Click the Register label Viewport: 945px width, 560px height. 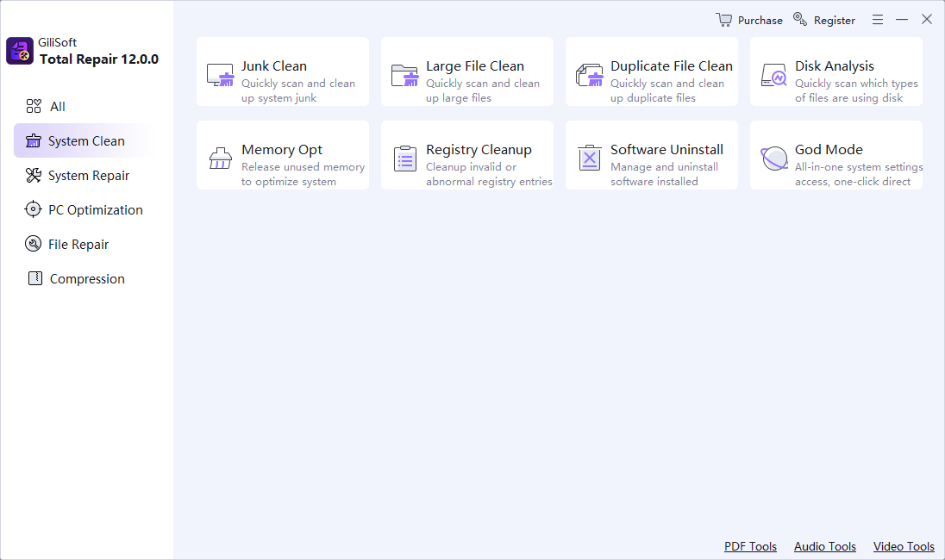pos(835,21)
